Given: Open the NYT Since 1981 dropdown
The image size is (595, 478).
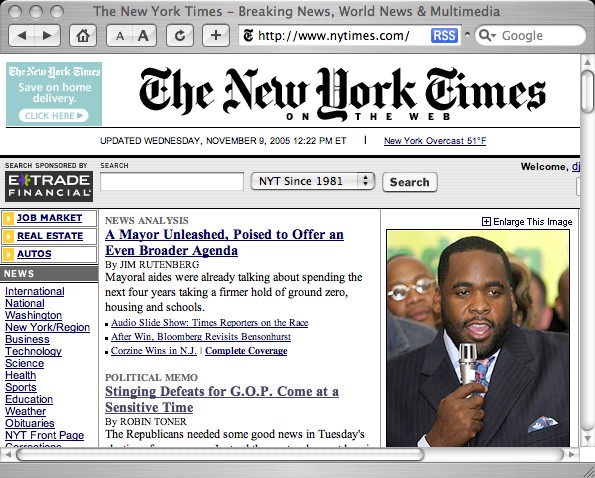Looking at the screenshot, I should (313, 181).
